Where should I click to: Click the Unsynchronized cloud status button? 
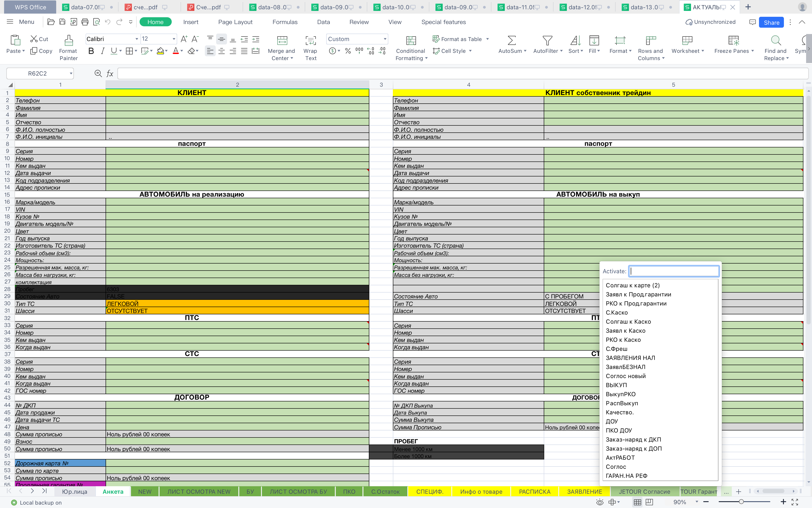pyautogui.click(x=710, y=22)
